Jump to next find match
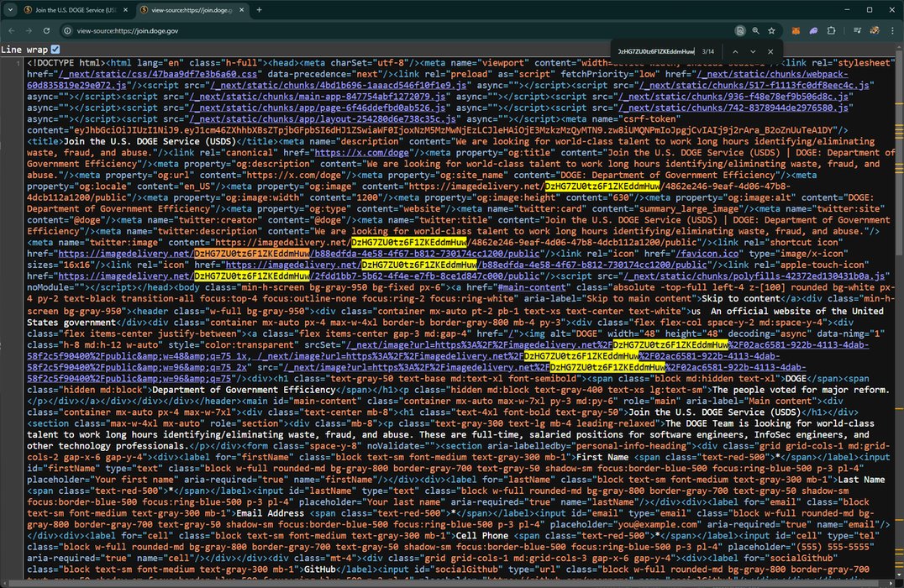The height and width of the screenshot is (588, 904). [753, 52]
